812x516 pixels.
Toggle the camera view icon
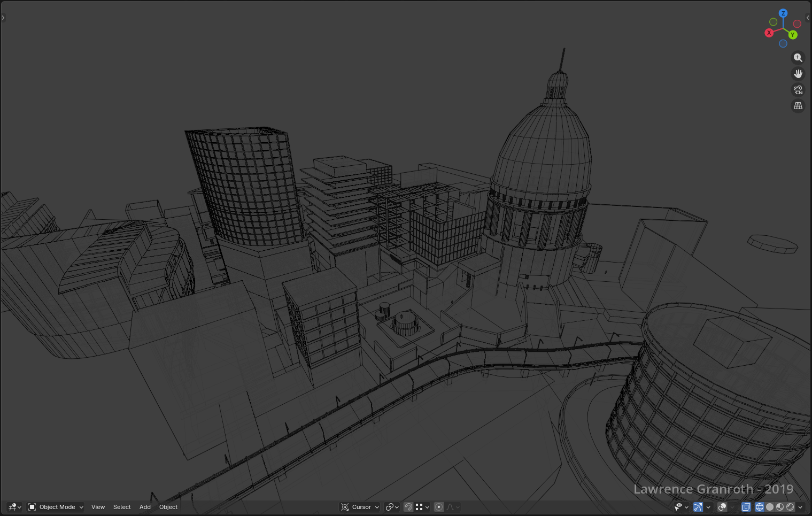point(798,90)
